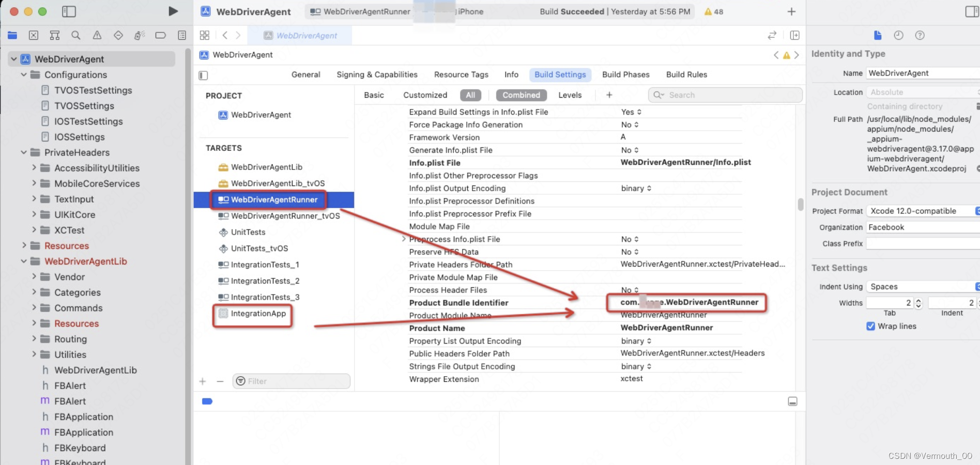Click the build settings Search field
Screen dimensions: 980x465
725,95
